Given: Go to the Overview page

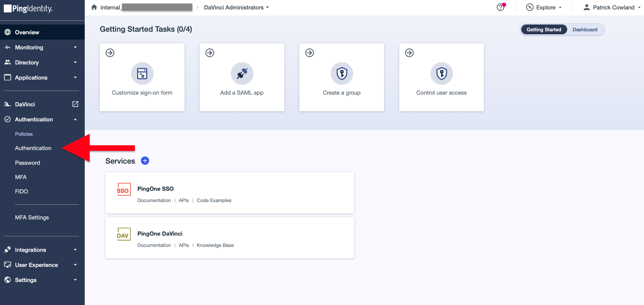Looking at the screenshot, I should [42, 32].
